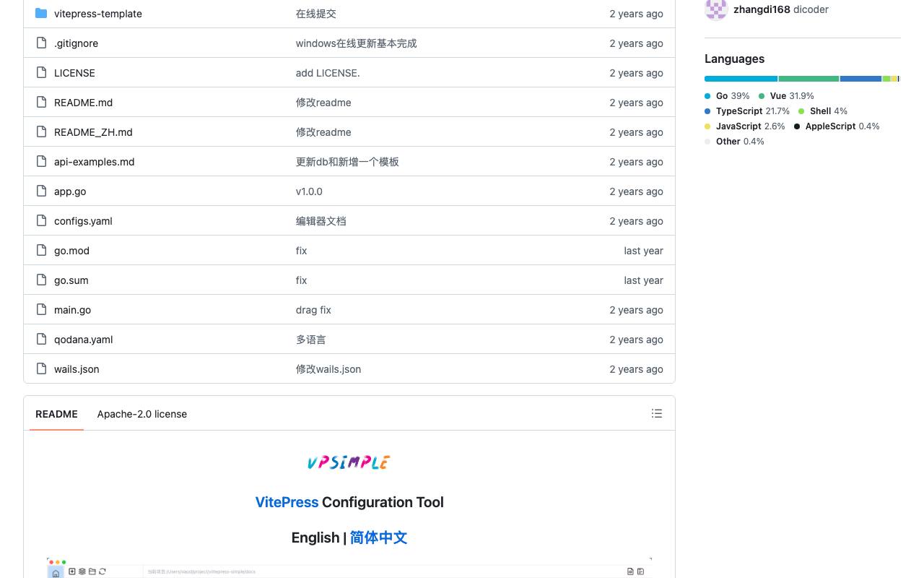Open the api-examples.md file
This screenshot has height=578, width=924.
pyautogui.click(x=94, y=162)
